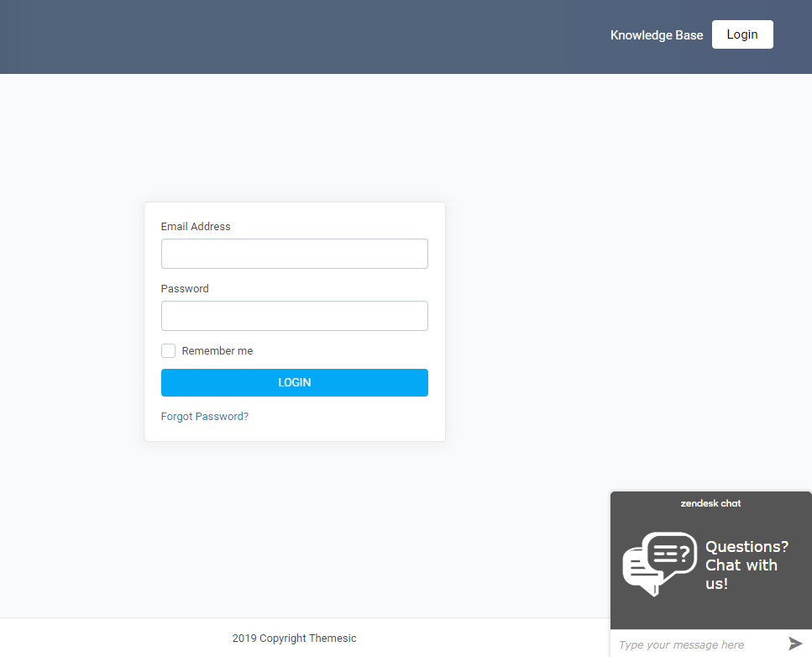812x657 pixels.
Task: Click the Questions? Chat with us! prompt
Action: tap(746, 565)
